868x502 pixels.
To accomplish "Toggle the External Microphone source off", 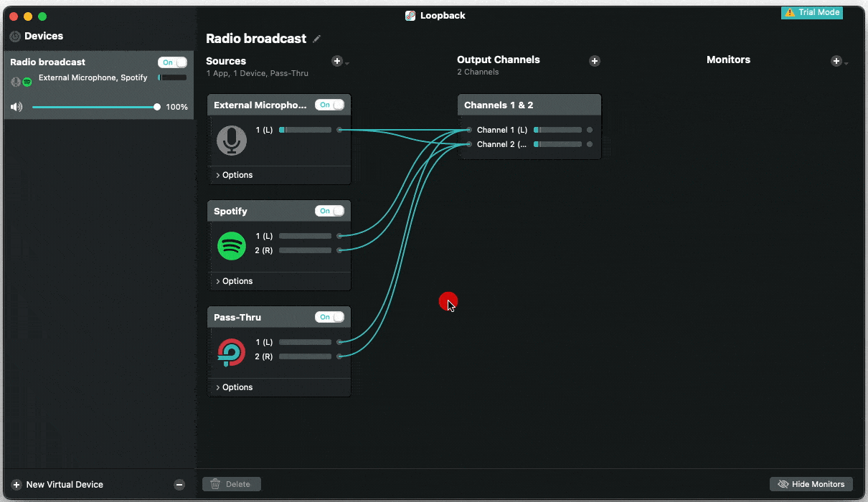I will click(x=329, y=105).
